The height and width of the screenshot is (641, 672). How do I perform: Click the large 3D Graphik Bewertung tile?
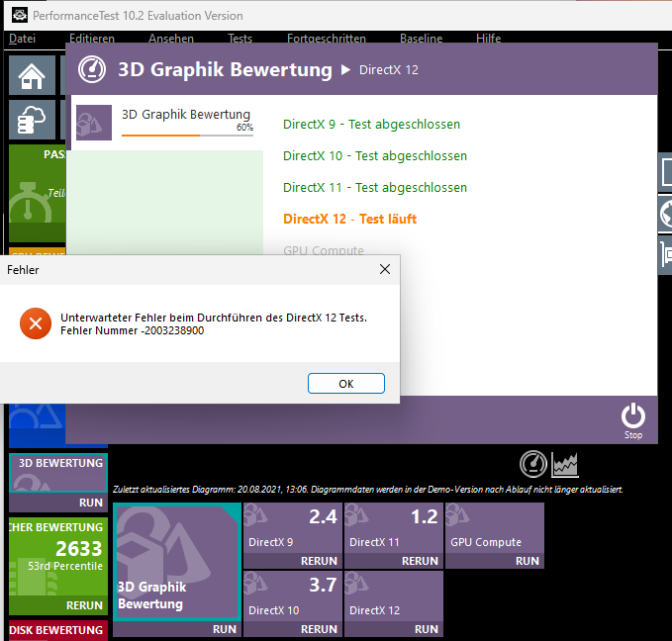pyautogui.click(x=177, y=561)
